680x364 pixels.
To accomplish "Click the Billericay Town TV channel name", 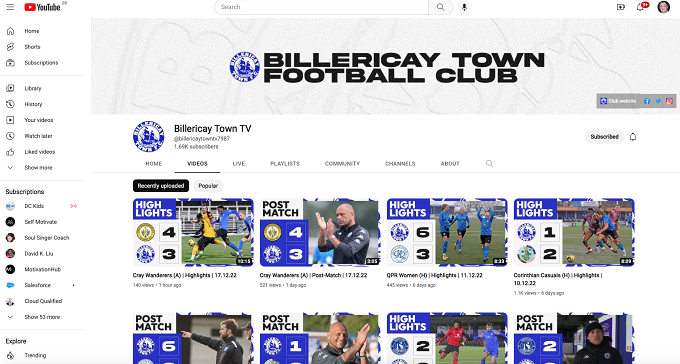I will tap(212, 129).
